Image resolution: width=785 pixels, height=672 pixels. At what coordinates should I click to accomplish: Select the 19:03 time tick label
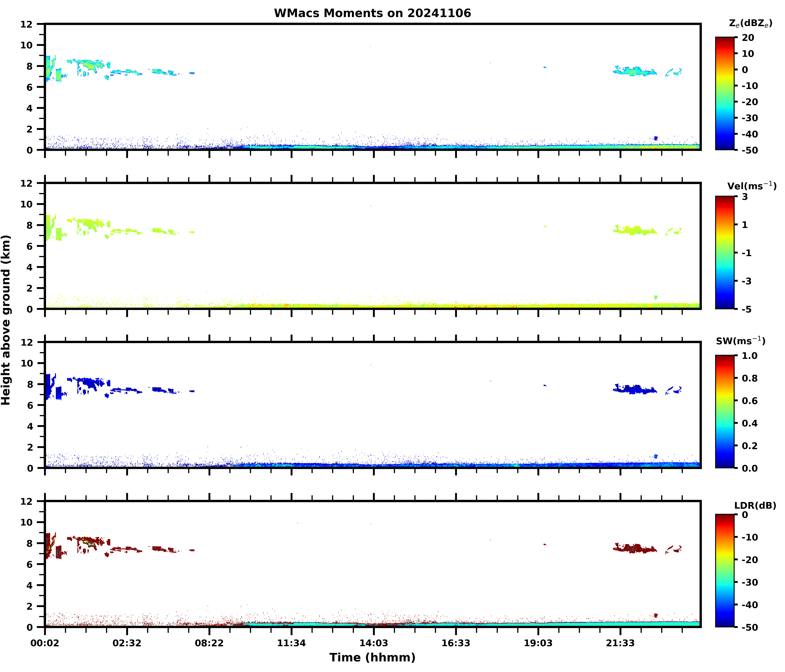click(538, 643)
